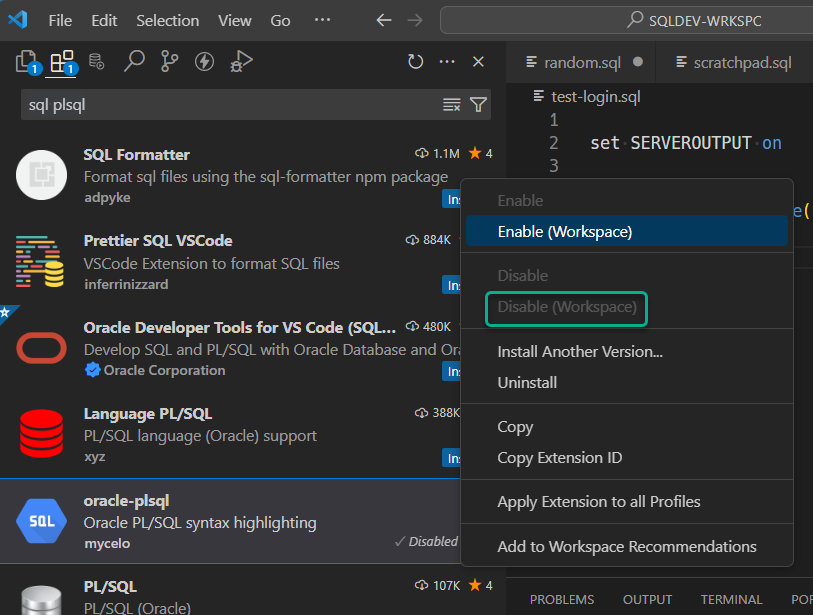Choose Uninstall in the context menu
813x615 pixels.
click(x=627, y=383)
